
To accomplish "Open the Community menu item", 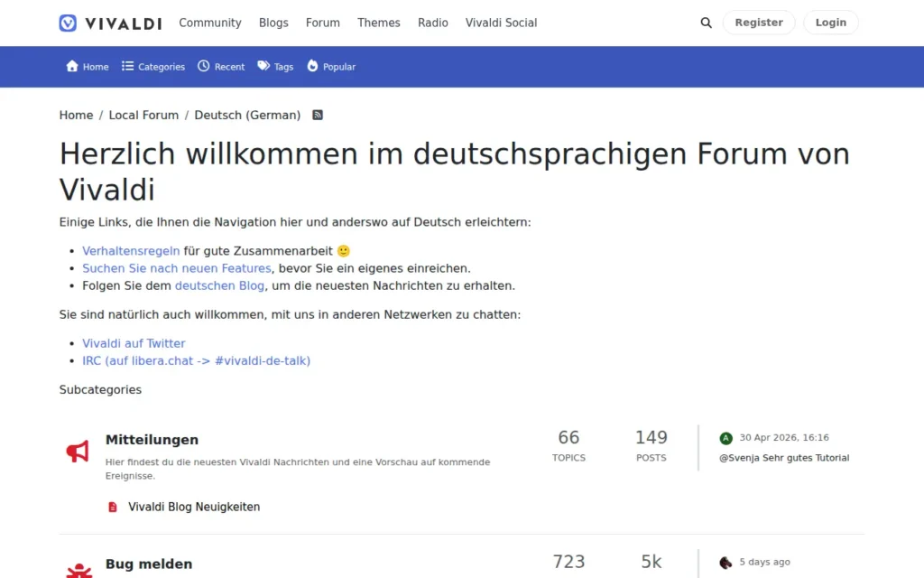I will point(210,23).
